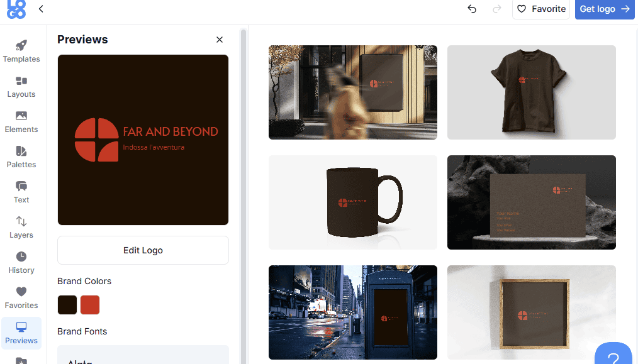Select the red brand color swatch

(90, 305)
